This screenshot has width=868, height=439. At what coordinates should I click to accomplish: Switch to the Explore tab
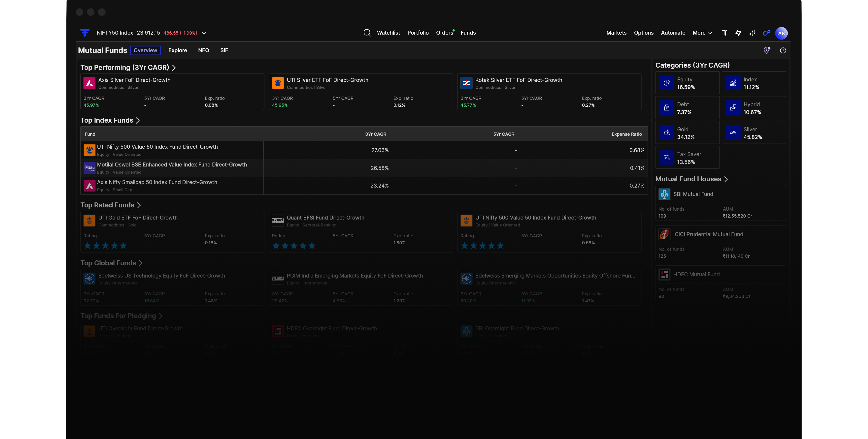pos(178,50)
